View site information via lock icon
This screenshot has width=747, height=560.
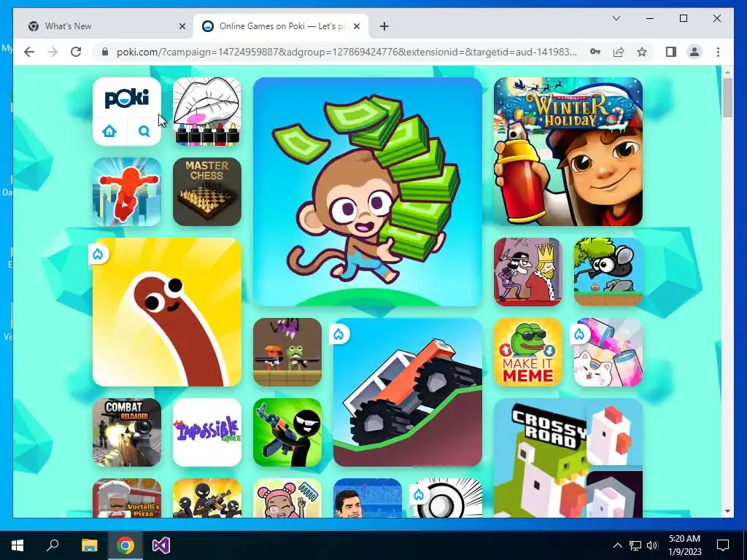point(105,52)
